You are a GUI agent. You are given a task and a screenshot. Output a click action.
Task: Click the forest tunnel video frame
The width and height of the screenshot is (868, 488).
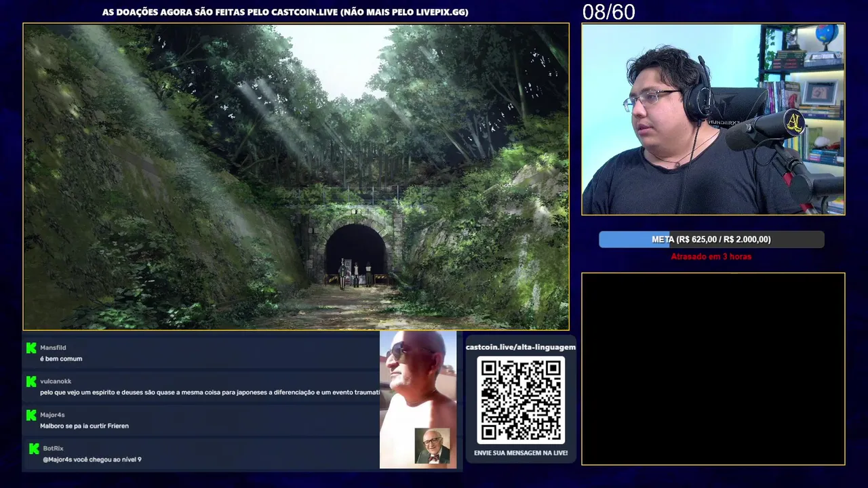296,177
